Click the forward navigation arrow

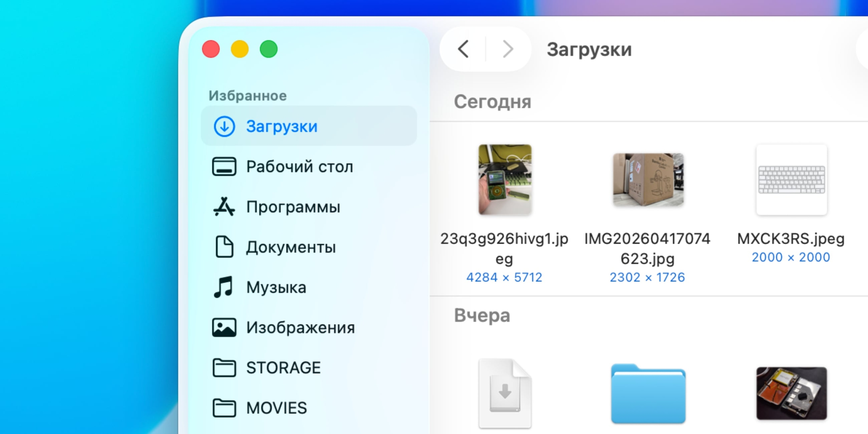pos(507,49)
